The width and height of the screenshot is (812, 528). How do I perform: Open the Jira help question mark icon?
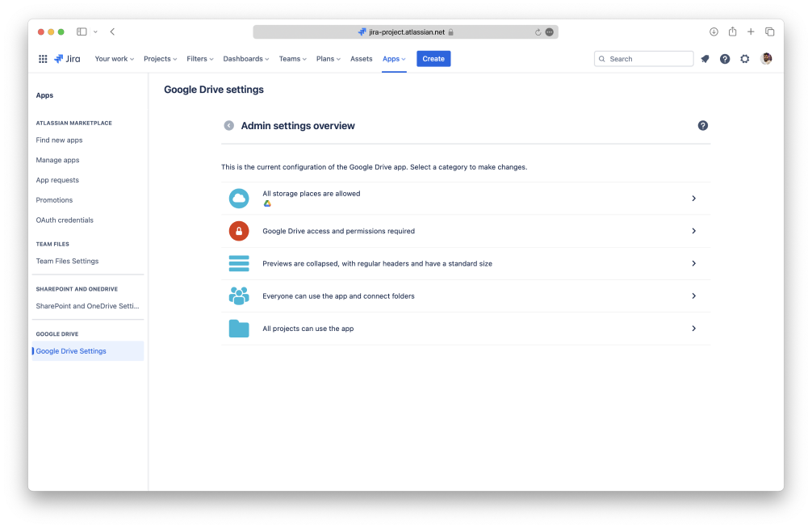725,59
